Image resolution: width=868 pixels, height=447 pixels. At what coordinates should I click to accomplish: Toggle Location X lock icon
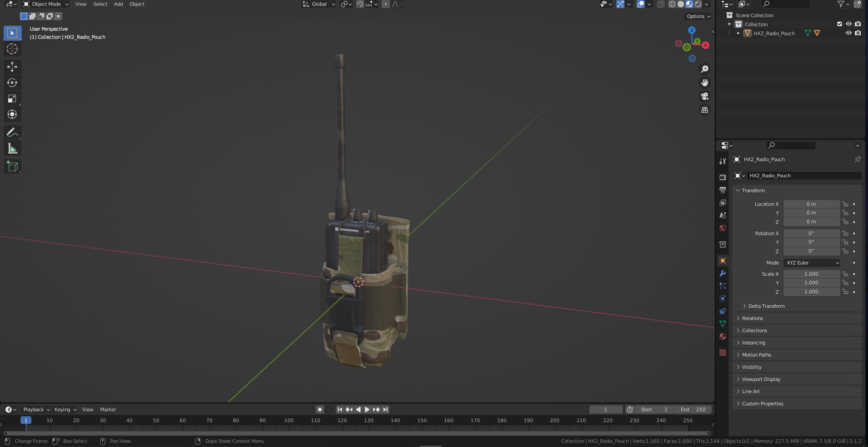(x=845, y=204)
